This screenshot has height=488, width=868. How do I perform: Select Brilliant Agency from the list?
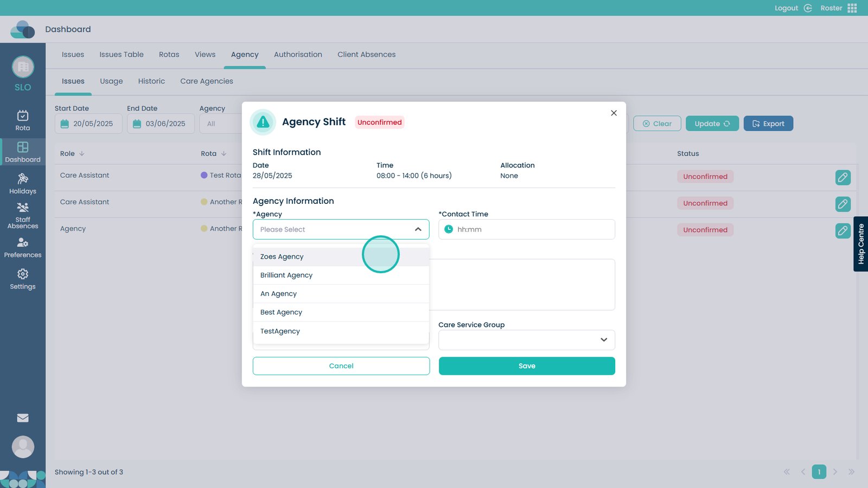click(286, 275)
